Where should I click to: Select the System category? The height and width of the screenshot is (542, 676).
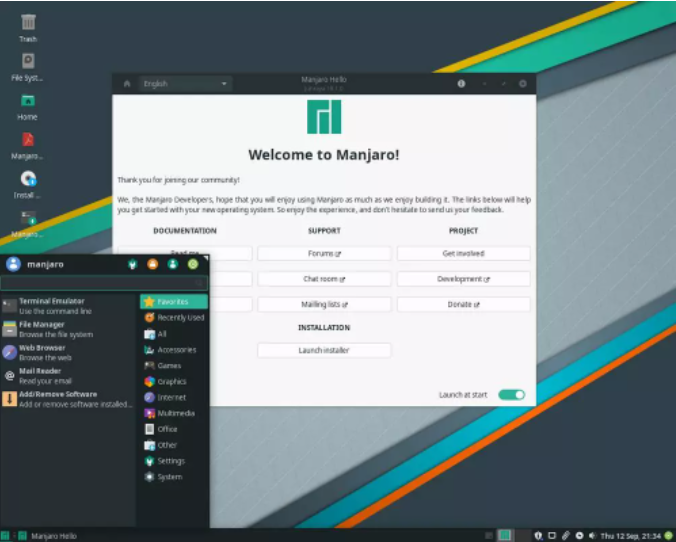pos(174,477)
